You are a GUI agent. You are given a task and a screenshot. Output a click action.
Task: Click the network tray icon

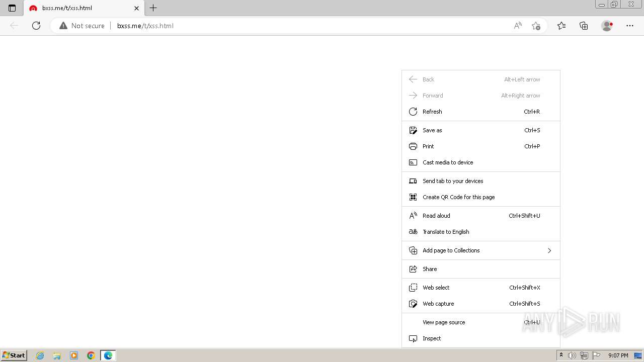pos(584,355)
